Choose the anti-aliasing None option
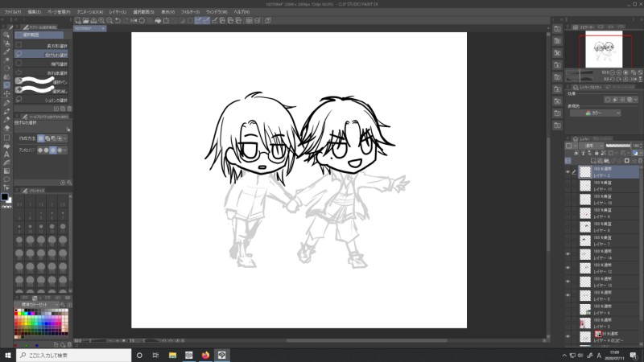The image size is (644, 362). [40, 150]
